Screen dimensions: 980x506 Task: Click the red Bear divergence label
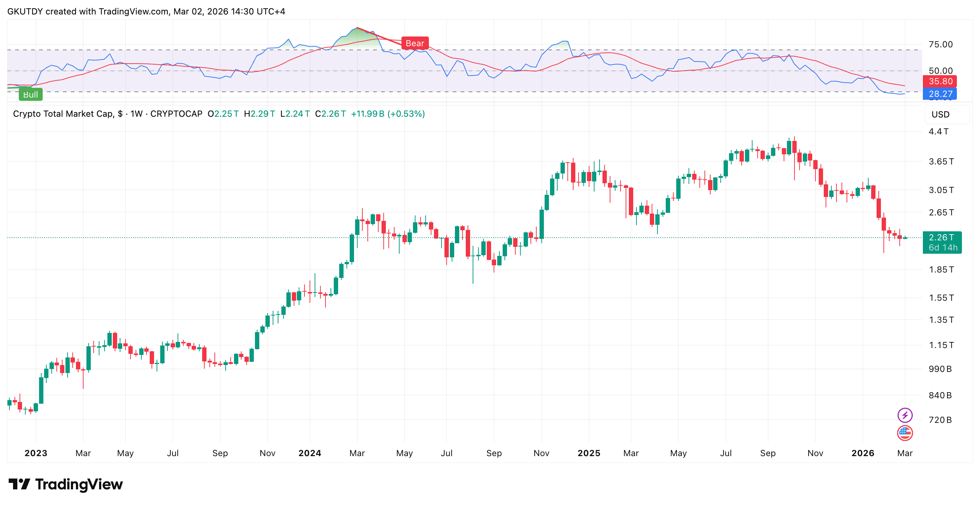coord(415,43)
